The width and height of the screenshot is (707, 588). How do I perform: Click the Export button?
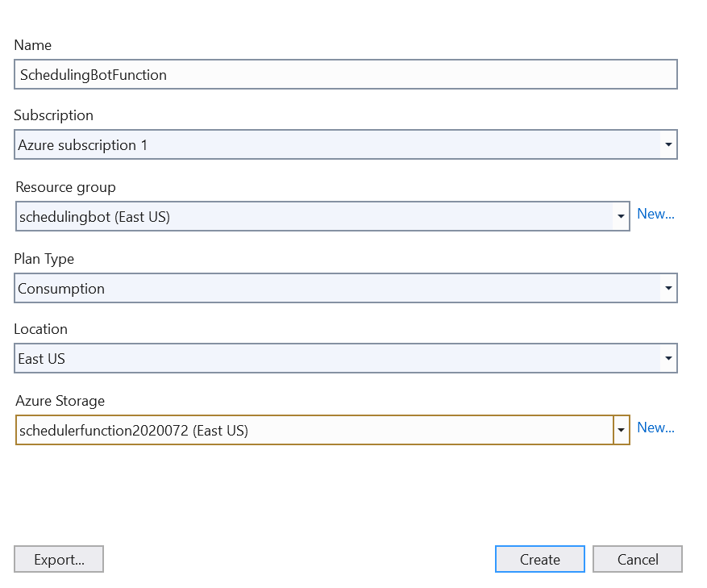click(x=59, y=560)
